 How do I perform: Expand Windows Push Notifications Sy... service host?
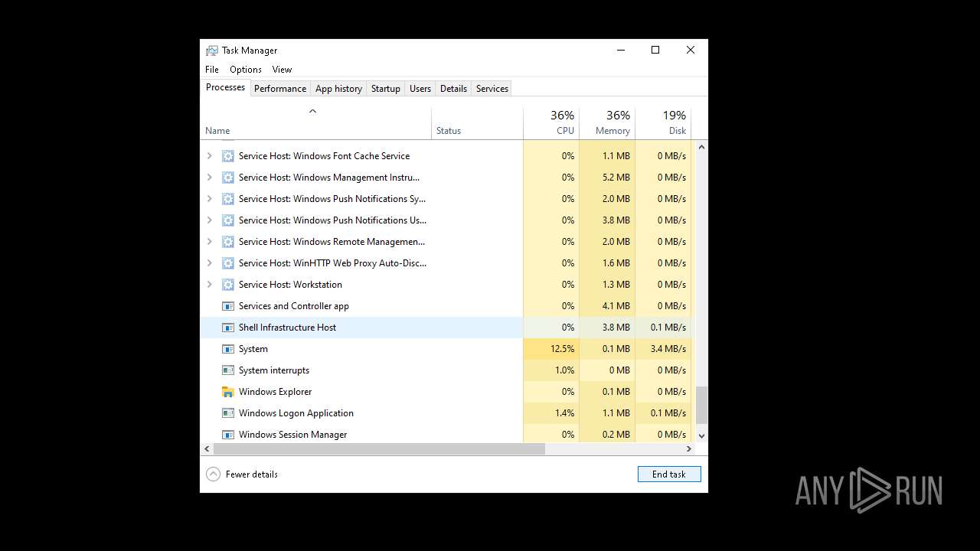[x=210, y=199]
